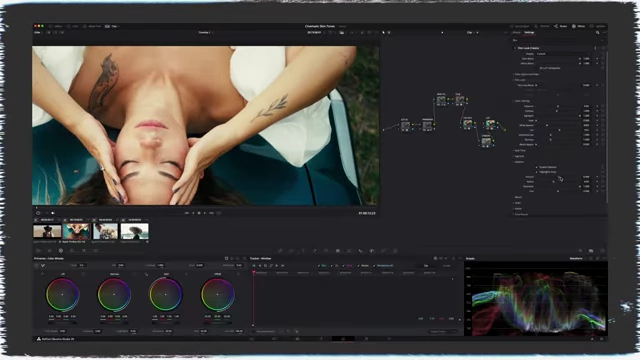Collapse the Halation section
Viewport: 640px width, 360px height.
point(518,162)
